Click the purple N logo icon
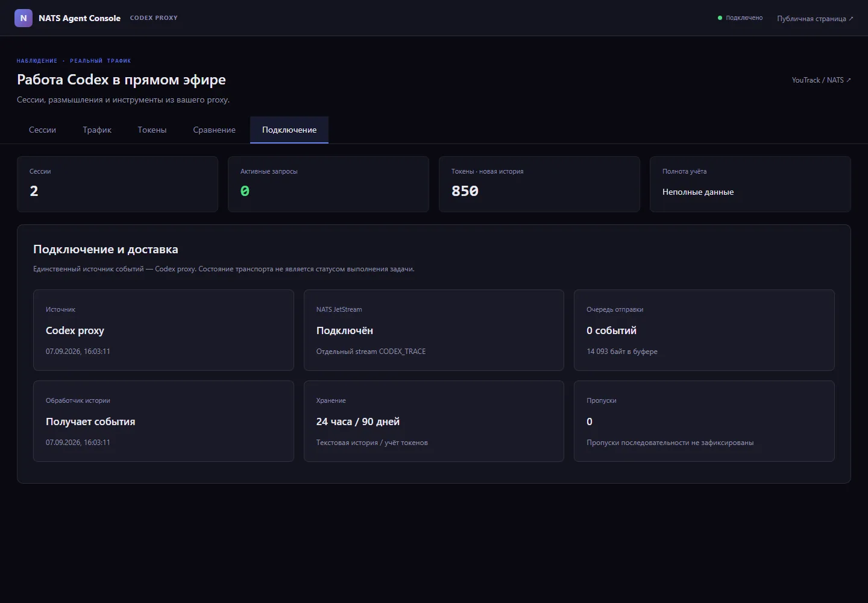The width and height of the screenshot is (868, 603). point(24,18)
